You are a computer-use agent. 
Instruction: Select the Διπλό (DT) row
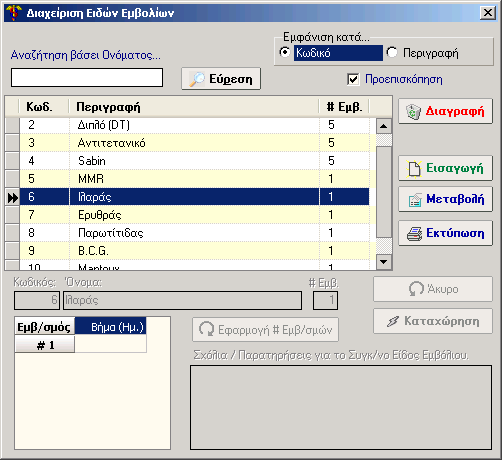[x=194, y=125]
